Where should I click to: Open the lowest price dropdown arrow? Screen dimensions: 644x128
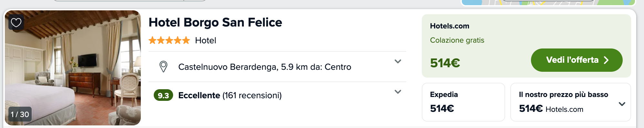click(x=622, y=104)
